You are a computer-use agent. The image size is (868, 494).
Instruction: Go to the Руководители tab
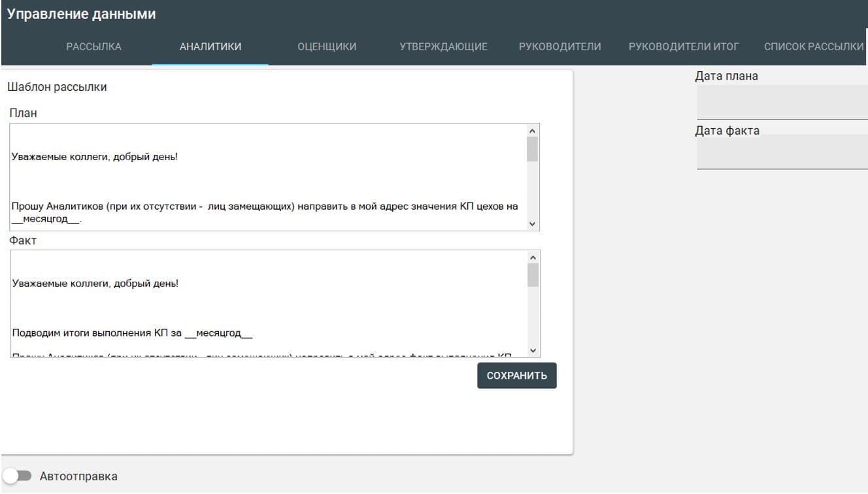(x=559, y=46)
